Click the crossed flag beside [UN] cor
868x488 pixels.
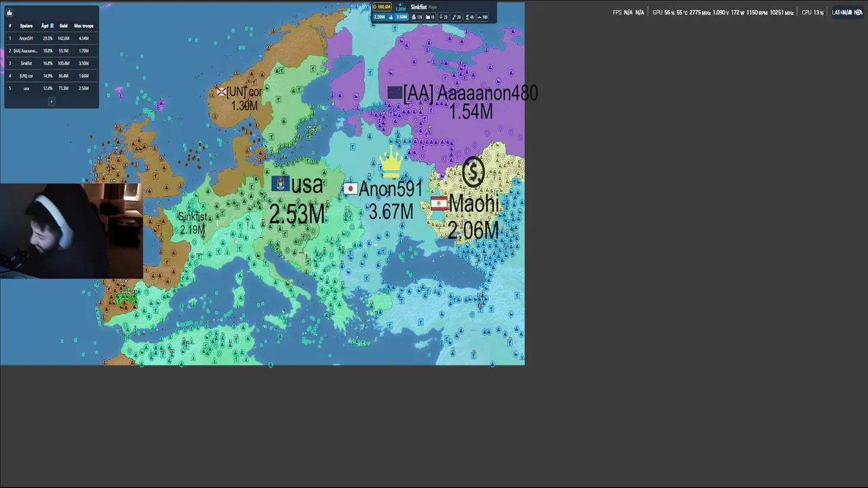point(221,91)
